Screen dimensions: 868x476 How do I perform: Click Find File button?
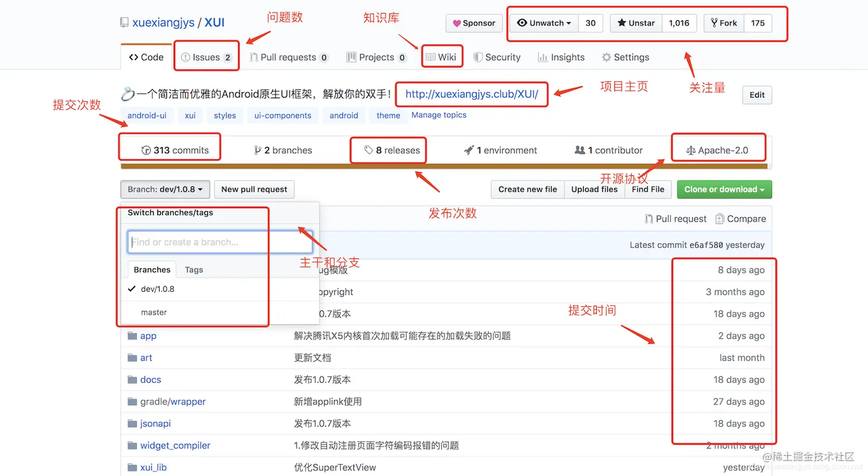648,189
